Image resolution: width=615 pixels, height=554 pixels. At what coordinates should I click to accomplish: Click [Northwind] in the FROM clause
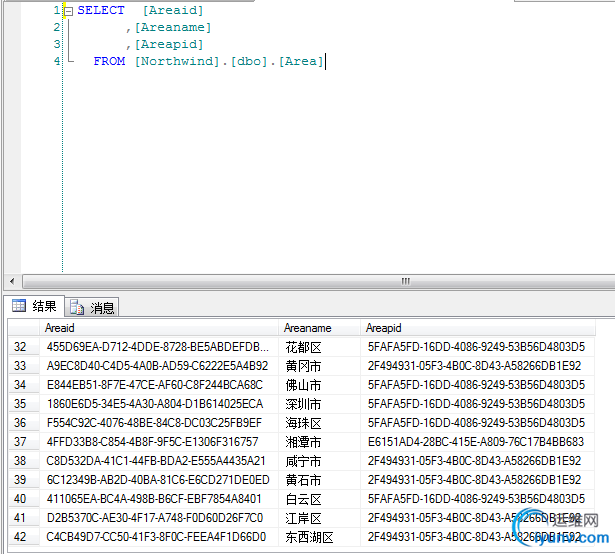pyautogui.click(x=176, y=61)
